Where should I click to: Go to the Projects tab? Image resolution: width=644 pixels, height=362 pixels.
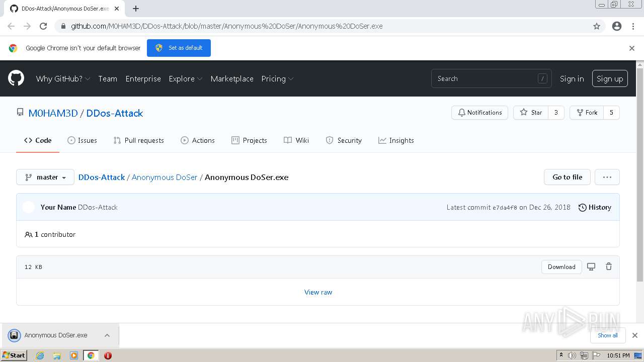pos(249,140)
